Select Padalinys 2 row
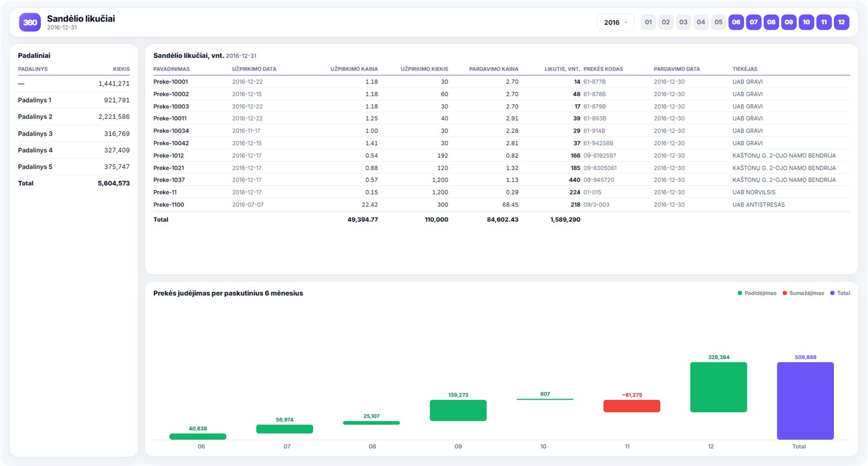This screenshot has height=466, width=868. tap(74, 117)
